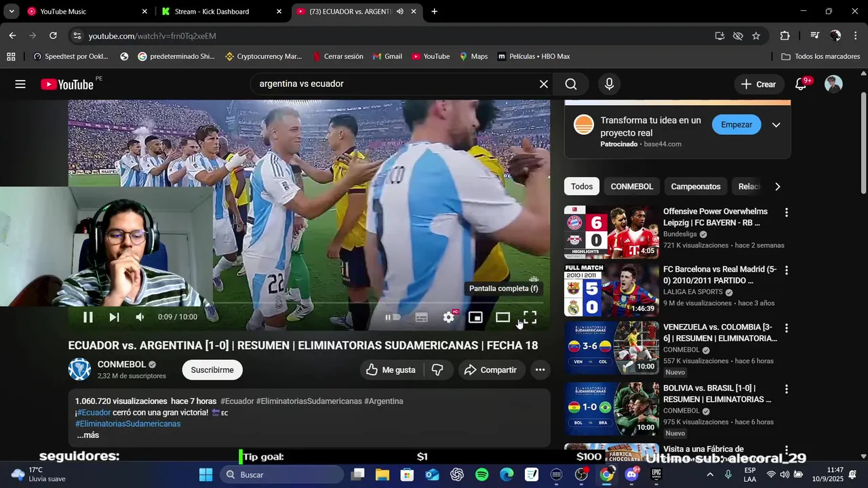868x488 pixels.
Task: Switch to the YouTube Music browser tab
Action: [x=87, y=12]
